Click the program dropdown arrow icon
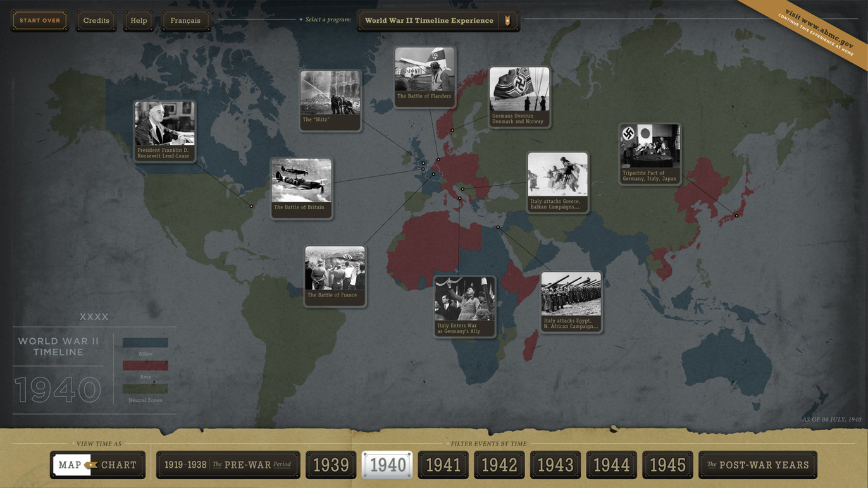The height and width of the screenshot is (488, 868). pyautogui.click(x=507, y=21)
